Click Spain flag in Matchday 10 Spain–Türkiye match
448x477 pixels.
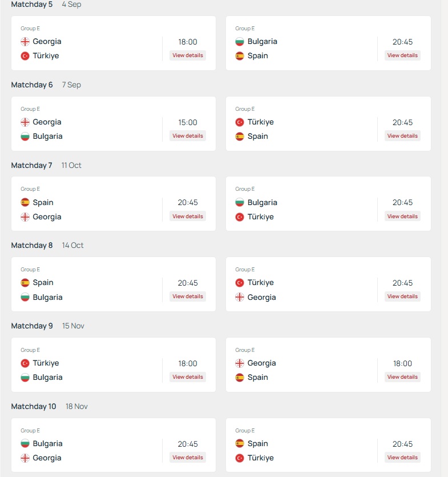pyautogui.click(x=240, y=443)
